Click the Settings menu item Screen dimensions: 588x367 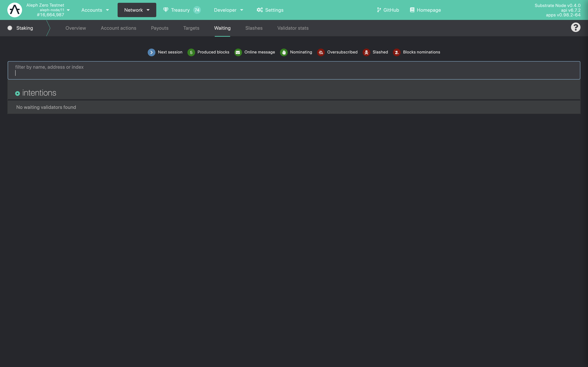click(x=274, y=9)
